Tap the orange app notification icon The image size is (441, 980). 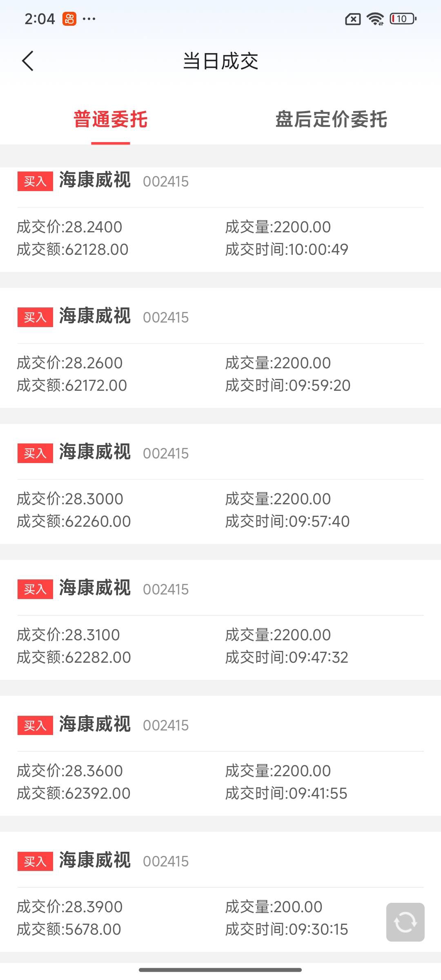click(x=69, y=19)
